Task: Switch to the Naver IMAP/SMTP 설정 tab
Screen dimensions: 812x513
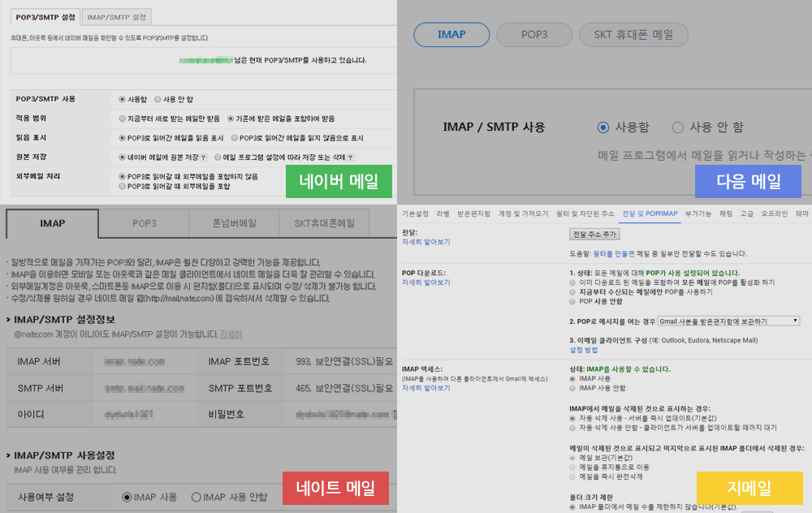Action: [116, 17]
